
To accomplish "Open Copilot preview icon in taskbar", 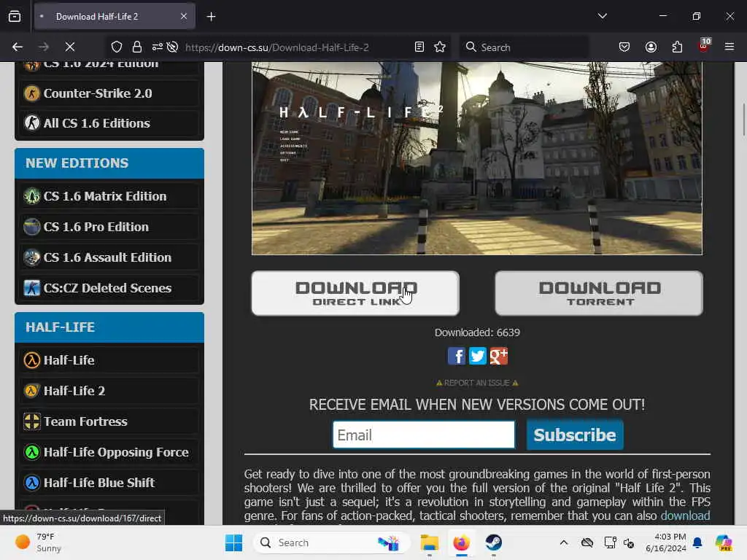I will tap(724, 542).
